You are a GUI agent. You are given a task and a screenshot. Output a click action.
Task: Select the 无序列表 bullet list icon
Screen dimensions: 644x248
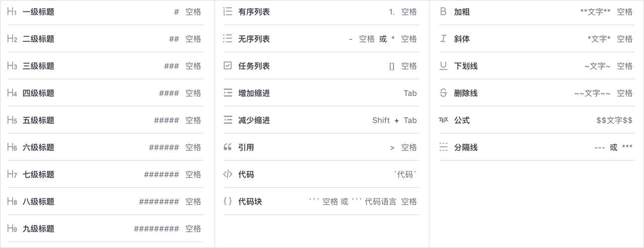tap(227, 39)
